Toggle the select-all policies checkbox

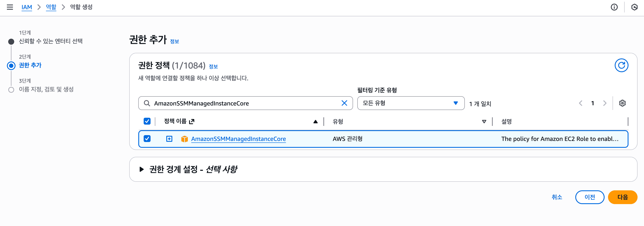coord(147,121)
